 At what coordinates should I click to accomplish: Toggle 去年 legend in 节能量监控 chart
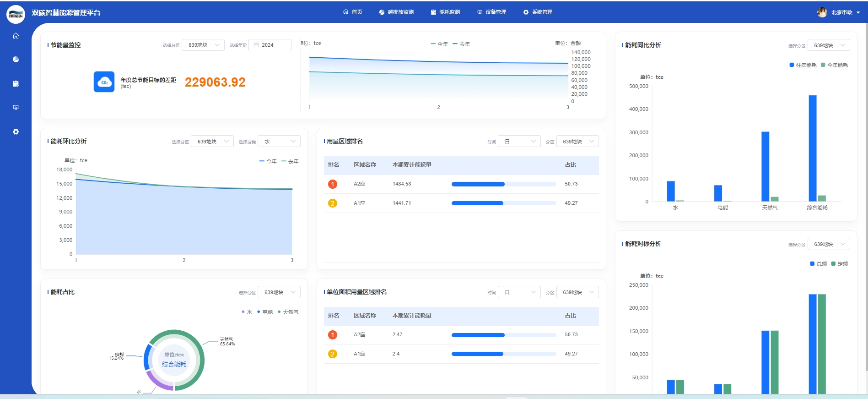(x=461, y=44)
